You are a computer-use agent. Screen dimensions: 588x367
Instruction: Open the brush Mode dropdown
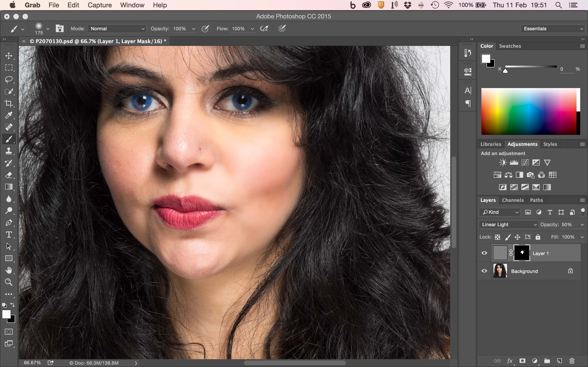117,29
